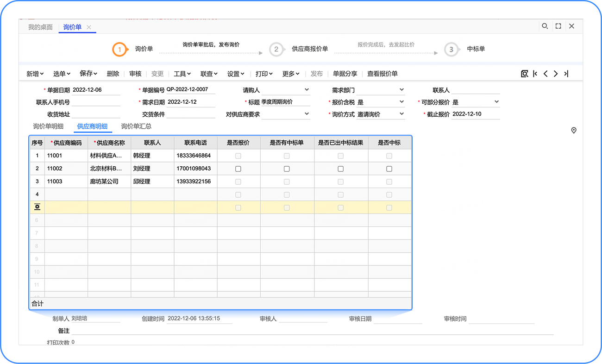Screen dimensions: 602x364
Task: Jump to the last record arrow
Action: [x=566, y=74]
